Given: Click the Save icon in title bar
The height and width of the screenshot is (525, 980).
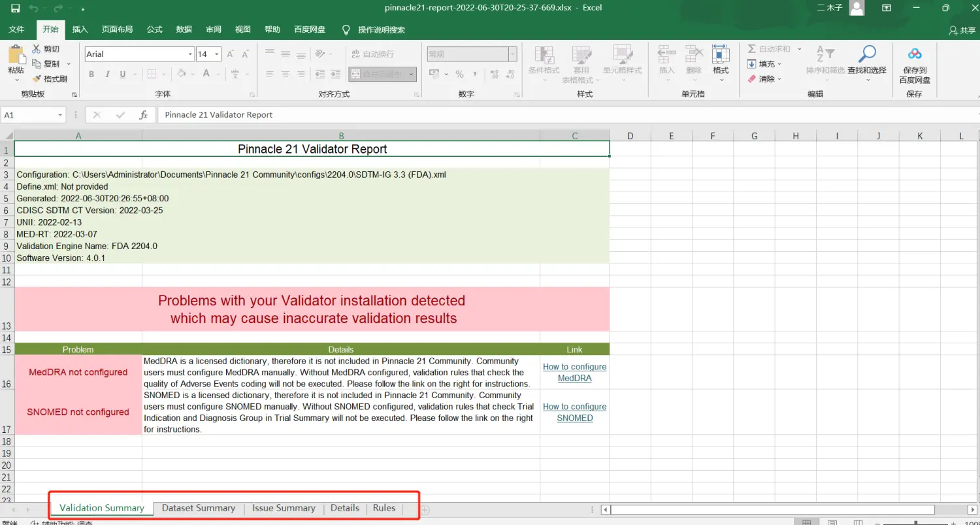Looking at the screenshot, I should 15,8.
